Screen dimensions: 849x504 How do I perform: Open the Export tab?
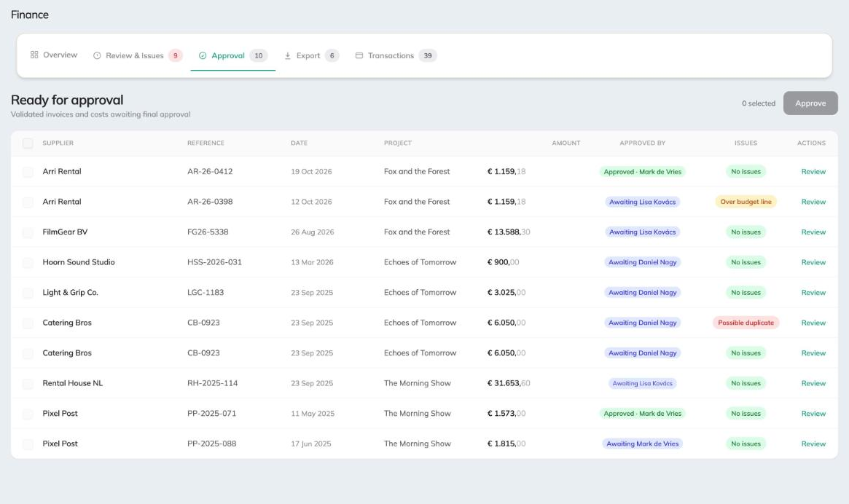coord(311,55)
